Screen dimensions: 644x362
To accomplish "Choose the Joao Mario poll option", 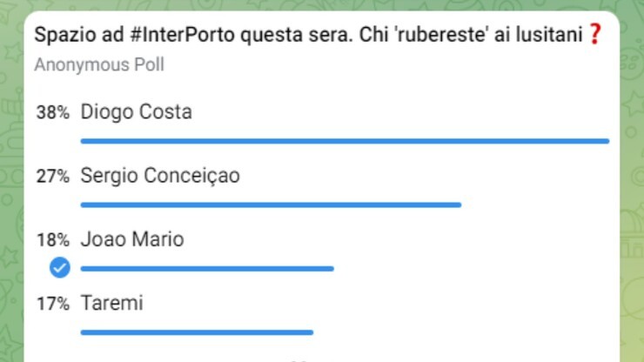I will (x=131, y=239).
